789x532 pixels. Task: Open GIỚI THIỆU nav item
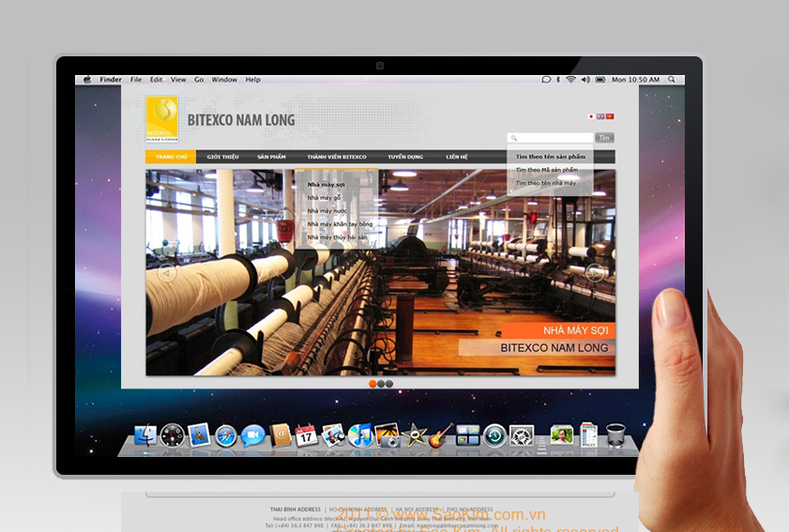tap(223, 157)
